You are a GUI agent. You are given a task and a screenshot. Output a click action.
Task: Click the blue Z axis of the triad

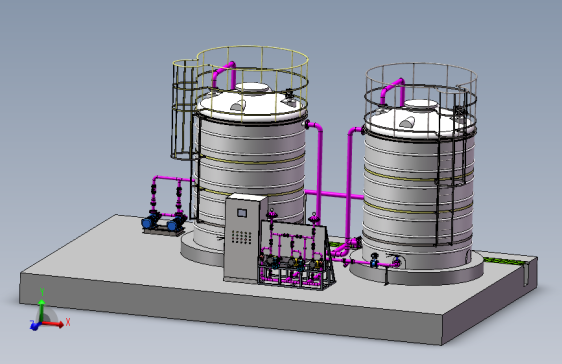[35, 325]
